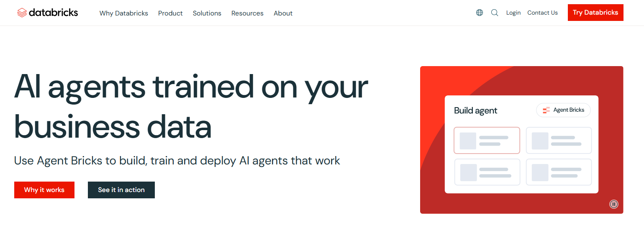The width and height of the screenshot is (644, 241).
Task: Follow the Contact Us link
Action: 542,13
